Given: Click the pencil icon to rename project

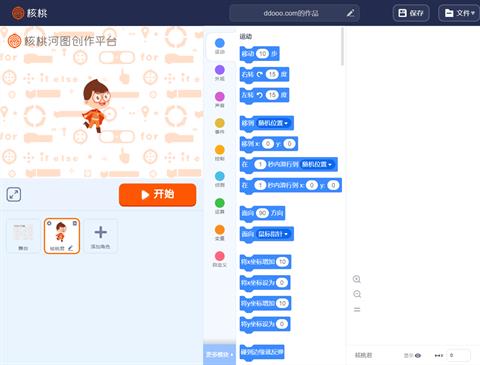Looking at the screenshot, I should tap(350, 13).
